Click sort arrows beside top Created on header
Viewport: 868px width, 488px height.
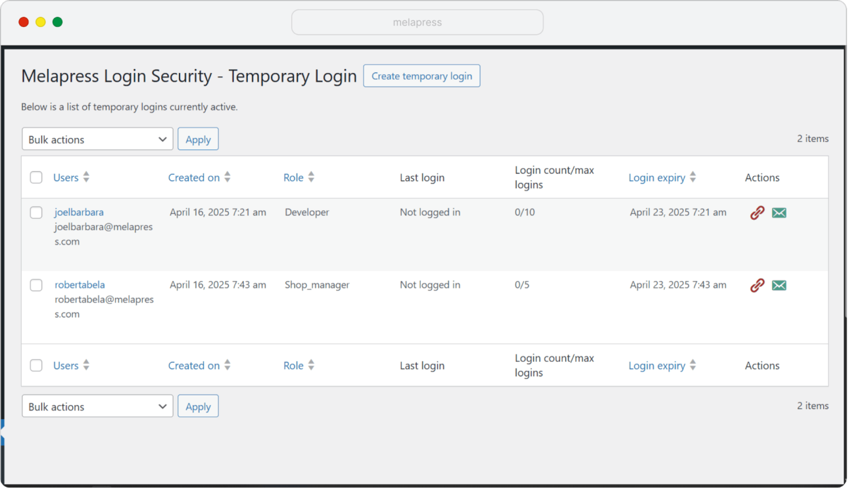point(228,177)
